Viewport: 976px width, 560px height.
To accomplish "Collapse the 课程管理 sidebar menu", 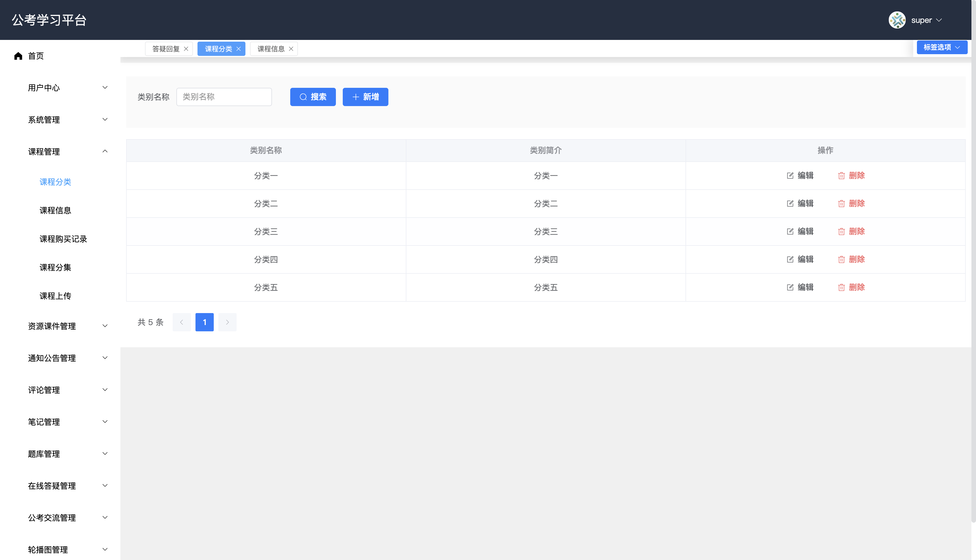I will 67,151.
